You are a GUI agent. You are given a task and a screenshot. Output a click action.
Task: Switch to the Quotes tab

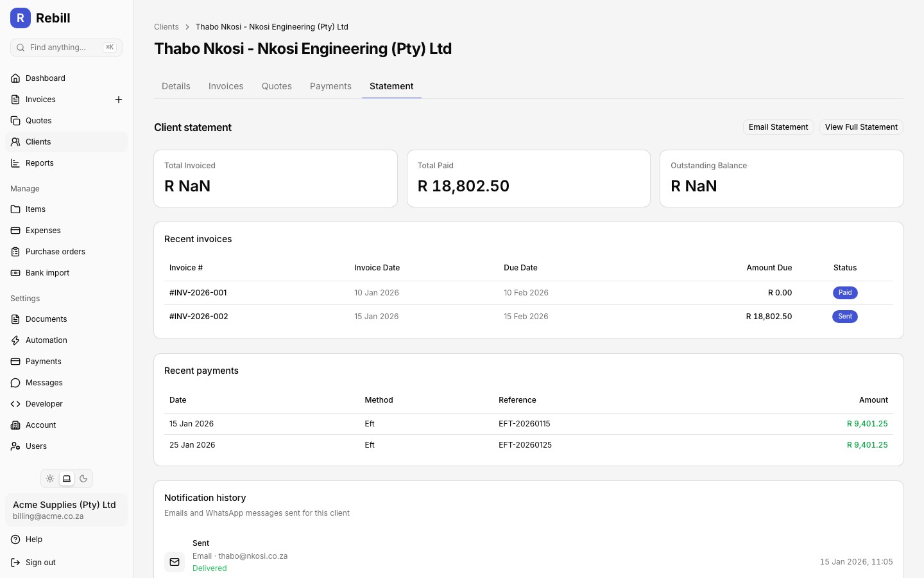click(x=277, y=86)
